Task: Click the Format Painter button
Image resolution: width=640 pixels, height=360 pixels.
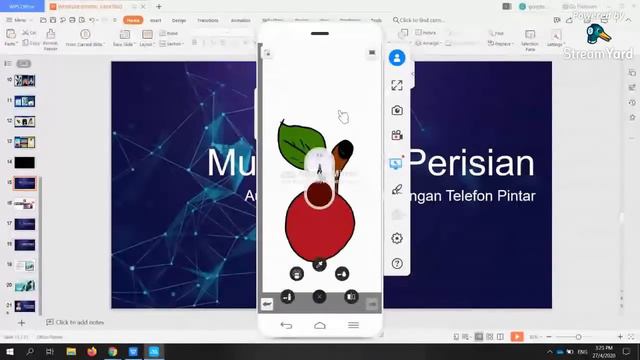Action: [50, 39]
